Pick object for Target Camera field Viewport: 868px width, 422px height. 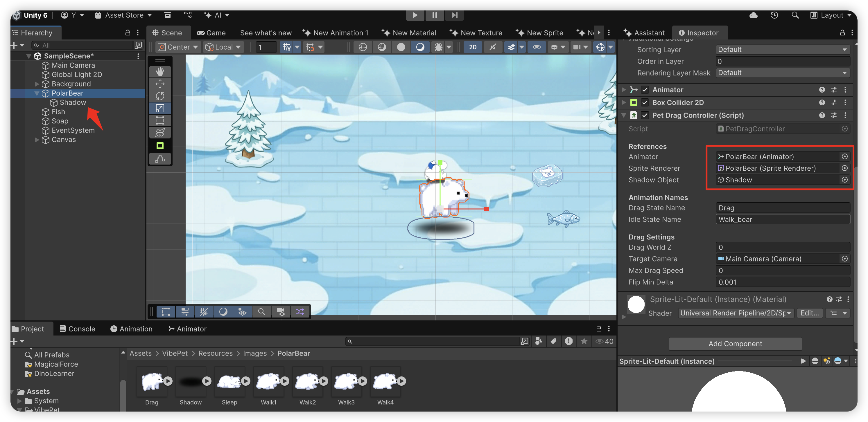point(844,259)
